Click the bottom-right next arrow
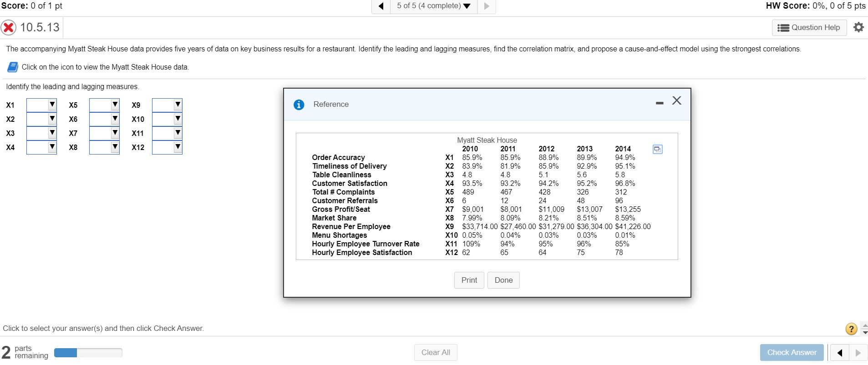This screenshot has width=868, height=365. 858,352
